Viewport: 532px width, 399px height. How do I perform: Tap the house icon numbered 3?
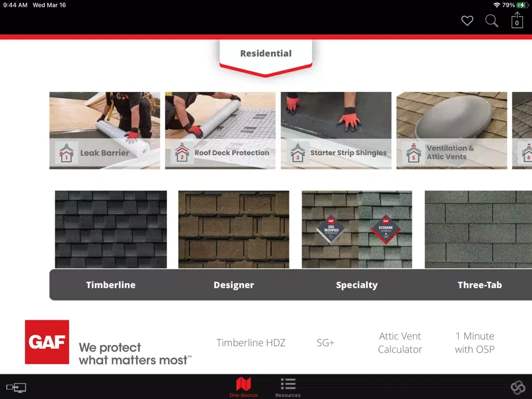click(x=298, y=153)
